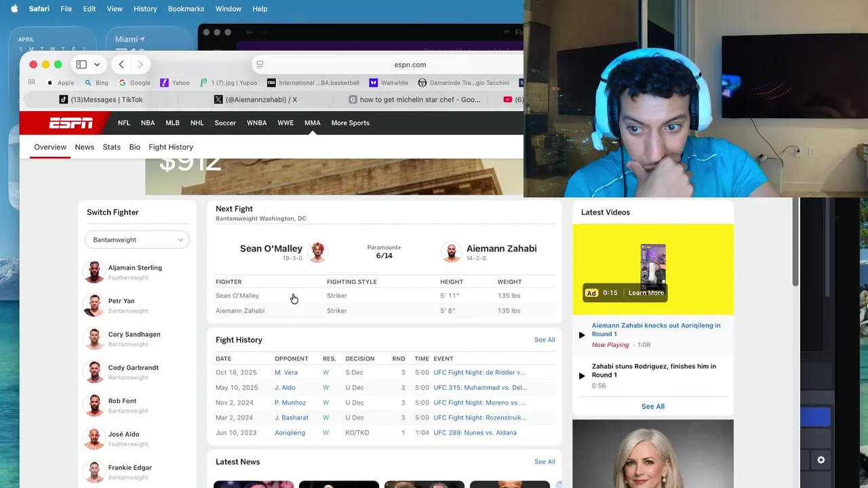Open Sean O'Malley's profile in Next Fight
The height and width of the screenshot is (488, 868).
(271, 249)
